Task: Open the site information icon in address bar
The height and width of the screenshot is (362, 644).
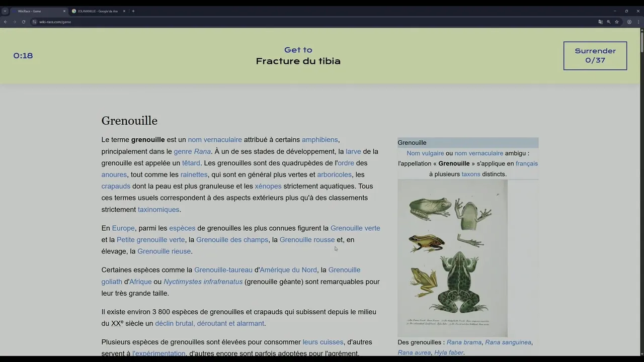Action: pos(35,22)
